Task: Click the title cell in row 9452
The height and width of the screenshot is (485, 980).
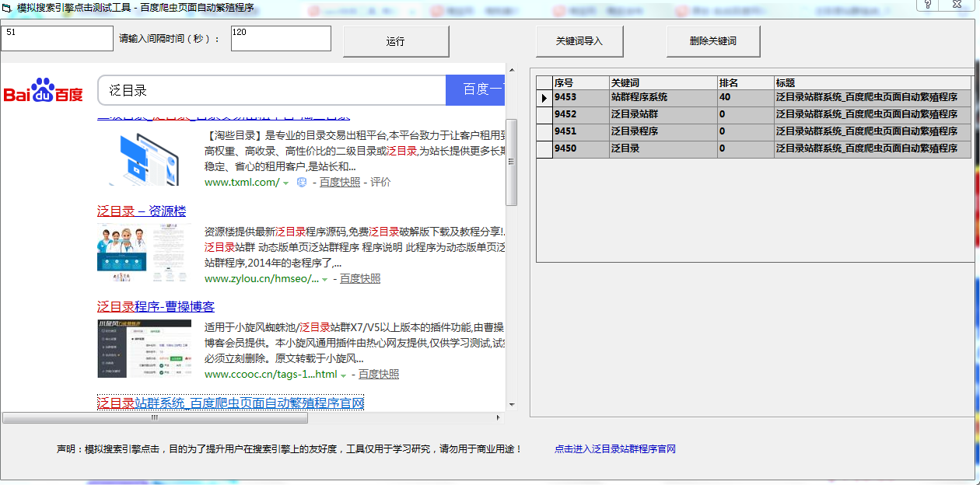Action: (873, 115)
